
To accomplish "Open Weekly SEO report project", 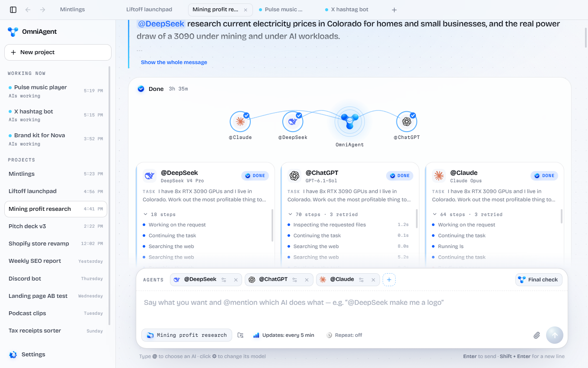I will [x=56, y=261].
